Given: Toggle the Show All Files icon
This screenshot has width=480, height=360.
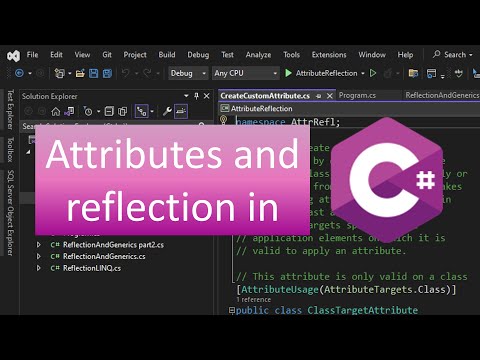Looking at the screenshot, I should 123,111.
